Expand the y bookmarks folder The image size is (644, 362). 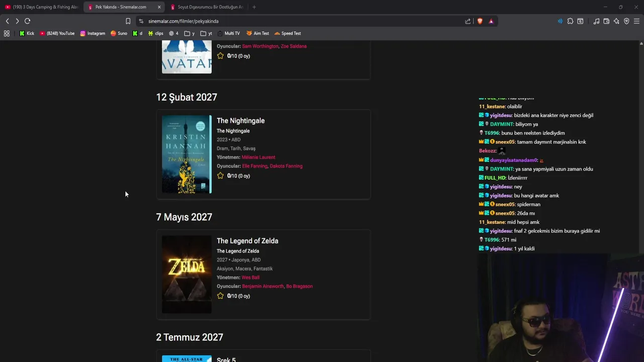pyautogui.click(x=190, y=33)
